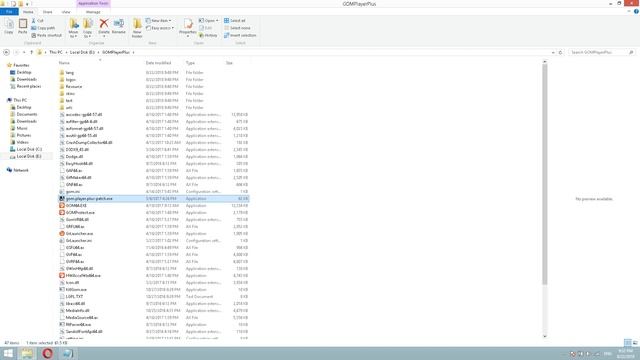This screenshot has width=640, height=360.
Task: Switch to the Home ribbon tab
Action: click(x=28, y=12)
